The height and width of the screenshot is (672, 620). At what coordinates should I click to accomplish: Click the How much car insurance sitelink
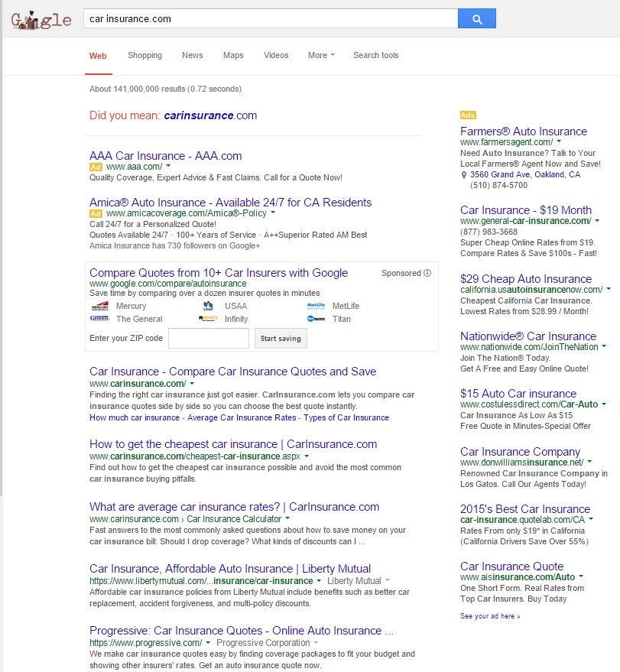point(135,418)
